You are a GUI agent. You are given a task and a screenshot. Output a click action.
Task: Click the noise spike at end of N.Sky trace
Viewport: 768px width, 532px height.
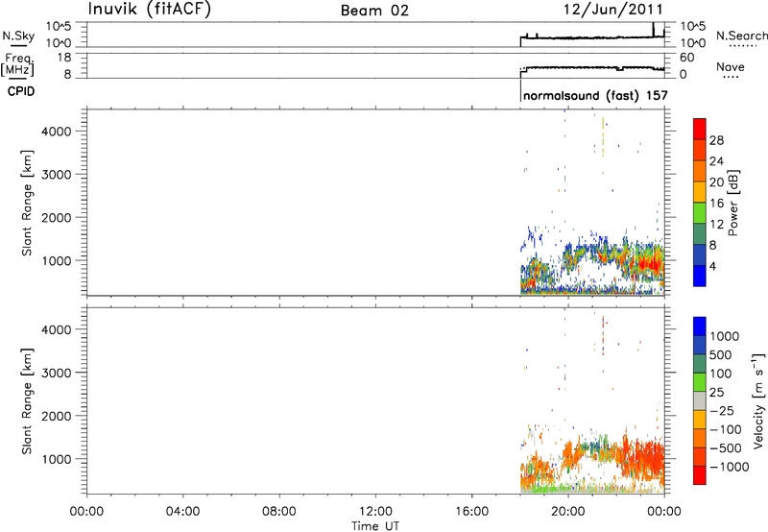click(654, 30)
